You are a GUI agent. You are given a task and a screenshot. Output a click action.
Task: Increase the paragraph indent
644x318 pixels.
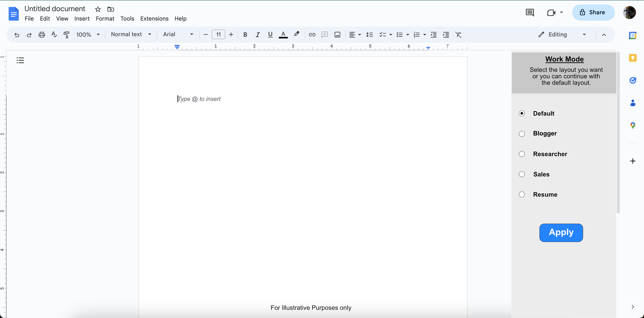click(446, 35)
